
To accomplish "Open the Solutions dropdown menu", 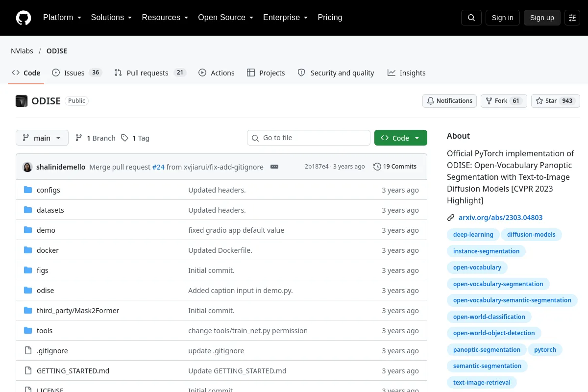I will pyautogui.click(x=111, y=18).
